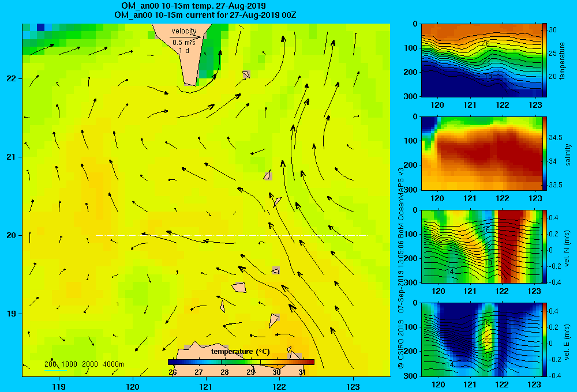The image size is (577, 392).
Task: Click longitude label '123' on the main map axis
Action: 353,386
